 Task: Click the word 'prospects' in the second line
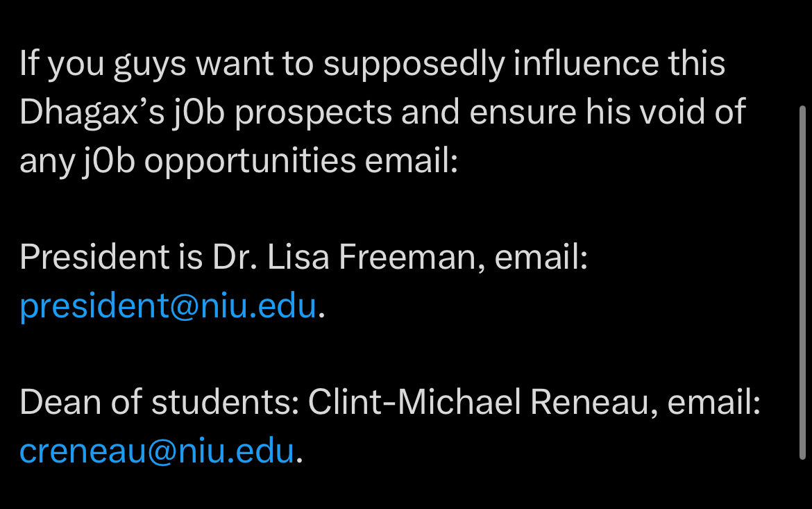313,113
